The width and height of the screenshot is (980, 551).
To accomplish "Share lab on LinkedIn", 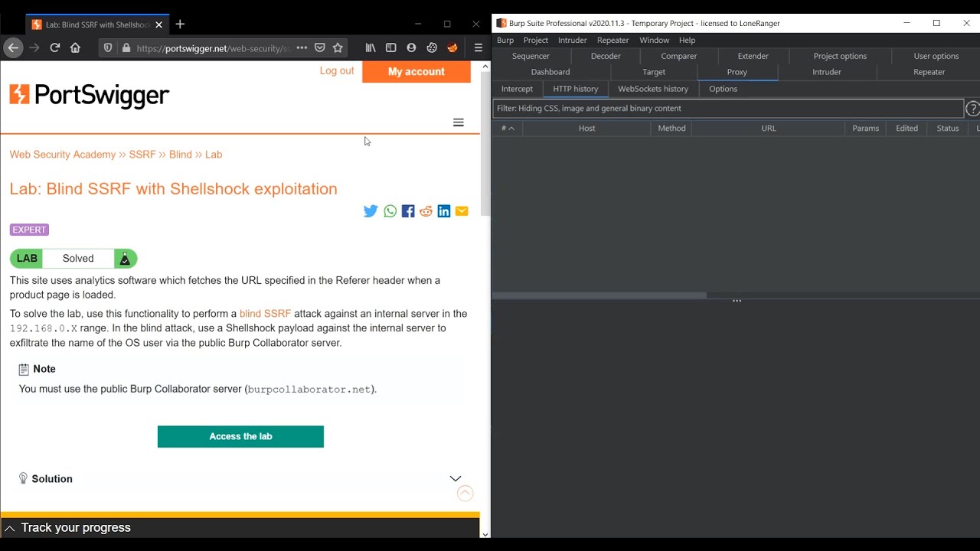I will pyautogui.click(x=444, y=211).
